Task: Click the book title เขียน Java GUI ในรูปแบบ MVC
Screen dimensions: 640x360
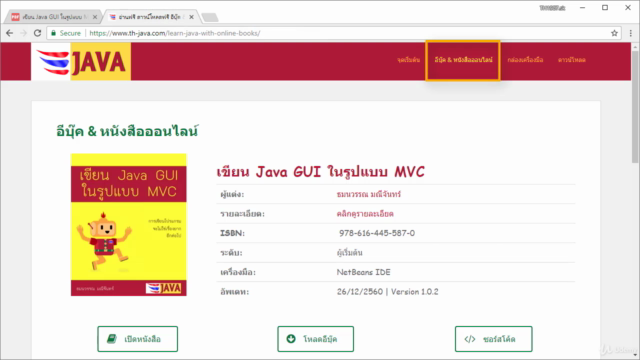Action: click(320, 172)
